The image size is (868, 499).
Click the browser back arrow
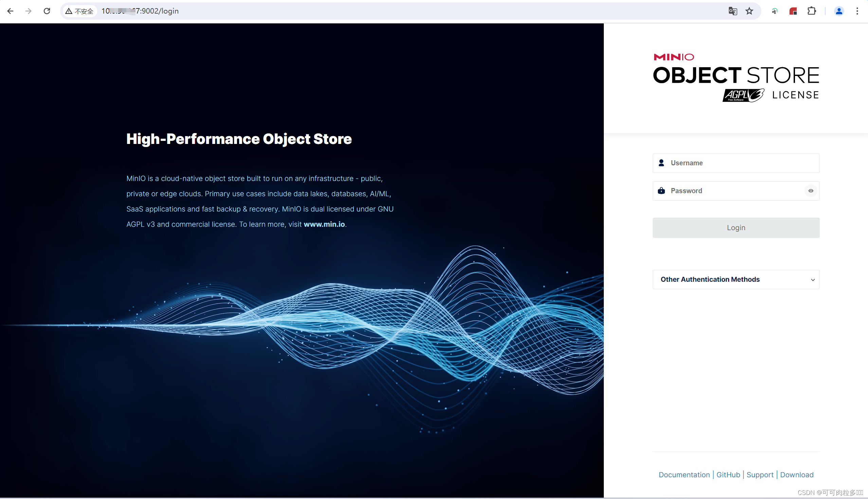(x=10, y=11)
